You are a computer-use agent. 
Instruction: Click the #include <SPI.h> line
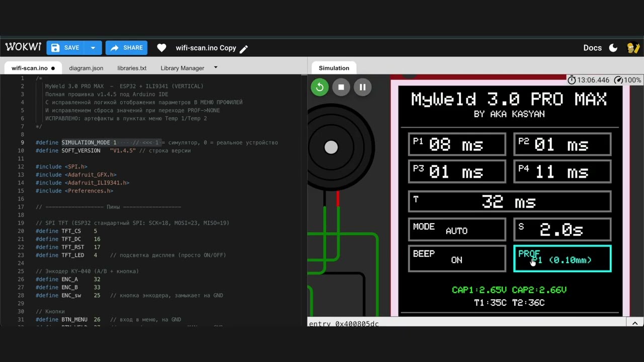61,166
